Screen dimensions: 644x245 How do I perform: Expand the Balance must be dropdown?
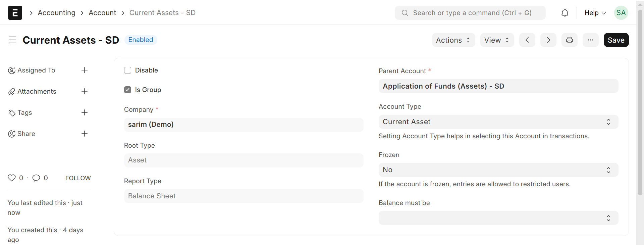pyautogui.click(x=498, y=218)
